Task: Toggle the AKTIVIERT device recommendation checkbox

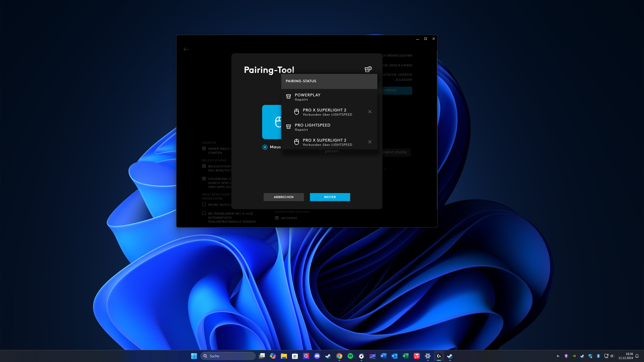Action: tap(277, 218)
